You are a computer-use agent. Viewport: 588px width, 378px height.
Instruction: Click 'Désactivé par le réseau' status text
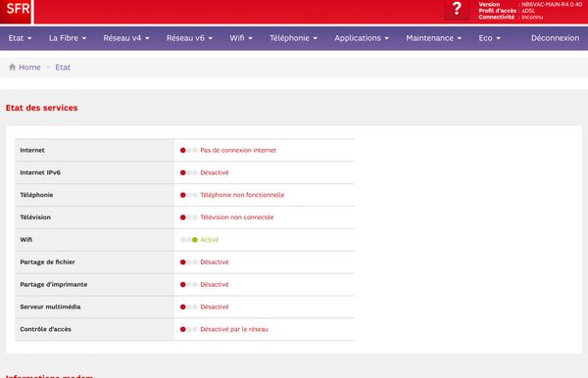234,329
